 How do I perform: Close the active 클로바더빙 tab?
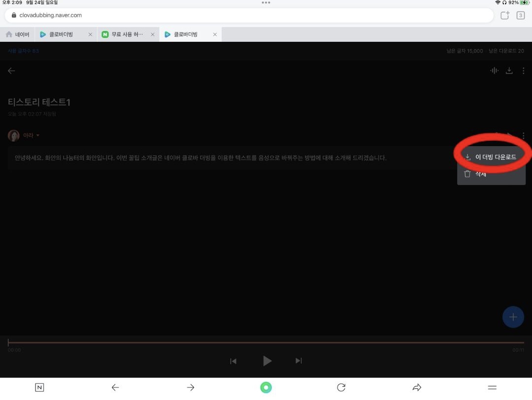pyautogui.click(x=215, y=34)
